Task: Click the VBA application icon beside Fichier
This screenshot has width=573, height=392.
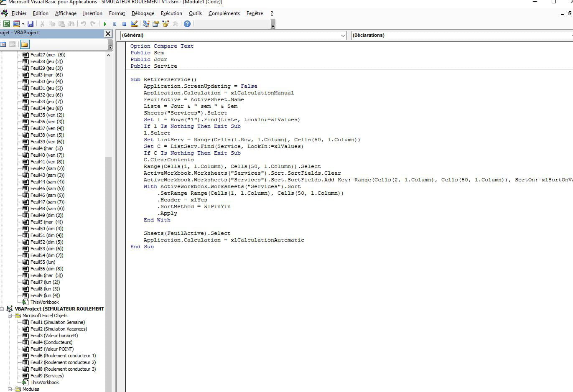Action: click(x=4, y=13)
